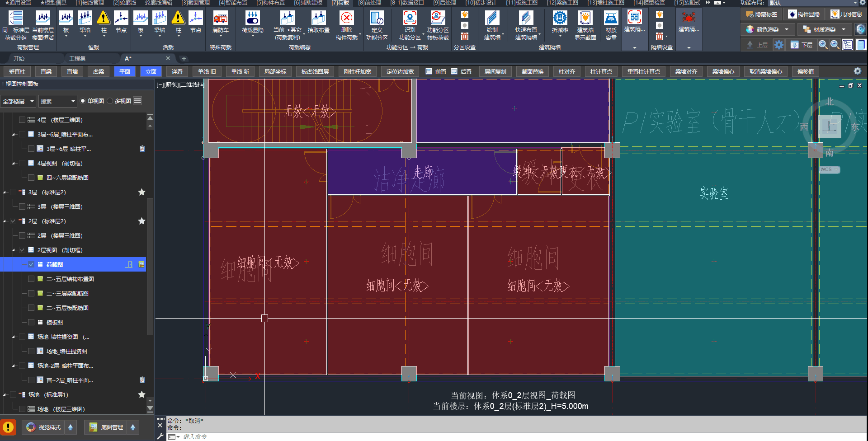
Task: Collapse the 2层 (标准层2) tree node
Action: point(5,221)
